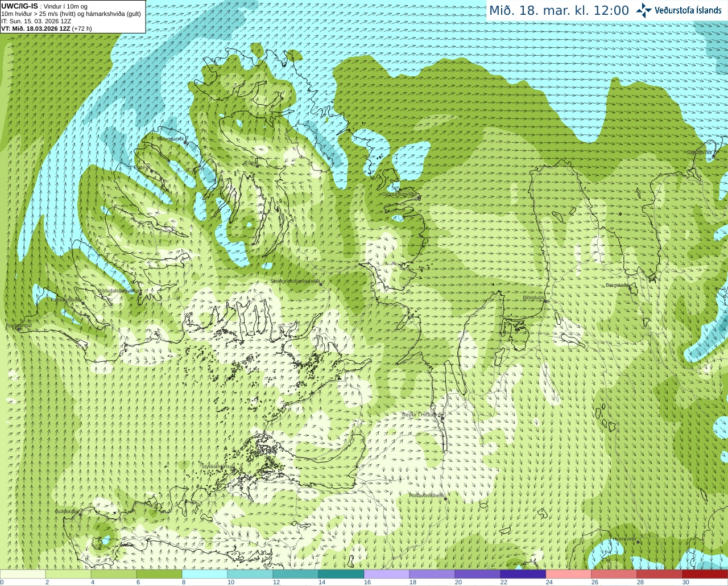Click the Bergstaðir station marker dot
This screenshot has height=586, width=728.
[x=630, y=288]
